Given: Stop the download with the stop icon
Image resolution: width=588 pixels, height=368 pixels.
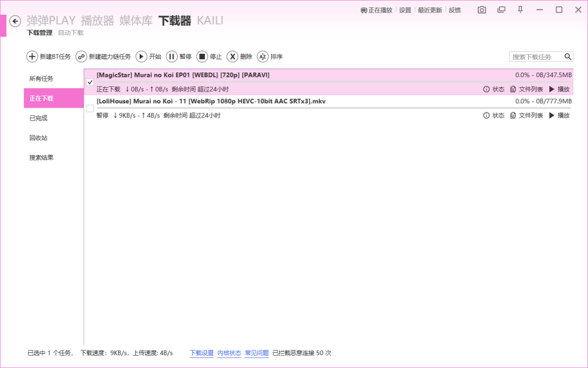Looking at the screenshot, I should pos(202,57).
